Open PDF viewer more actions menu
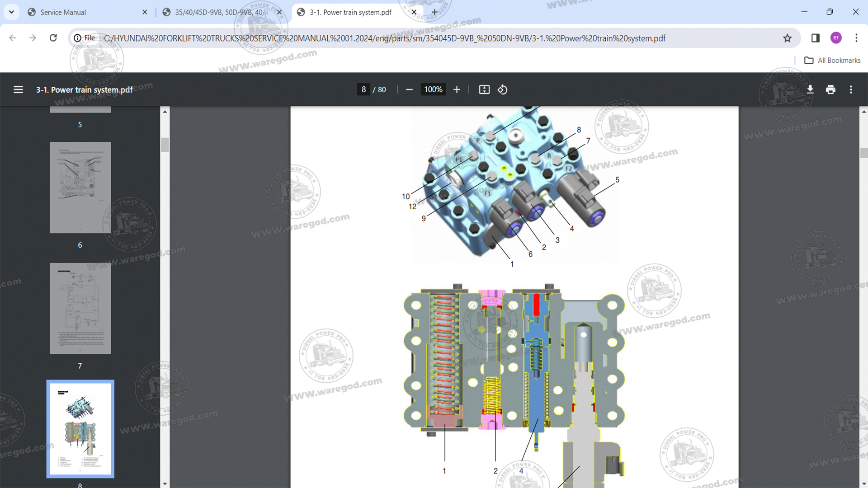 [x=851, y=89]
